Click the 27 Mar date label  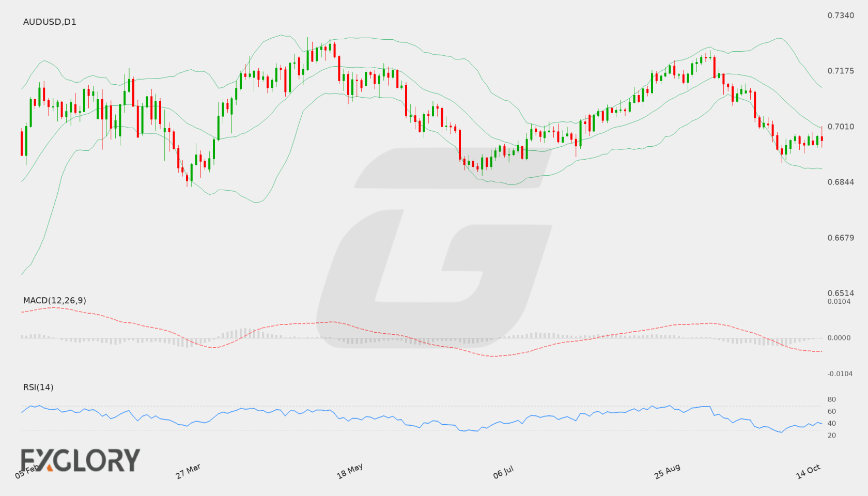[x=188, y=471]
